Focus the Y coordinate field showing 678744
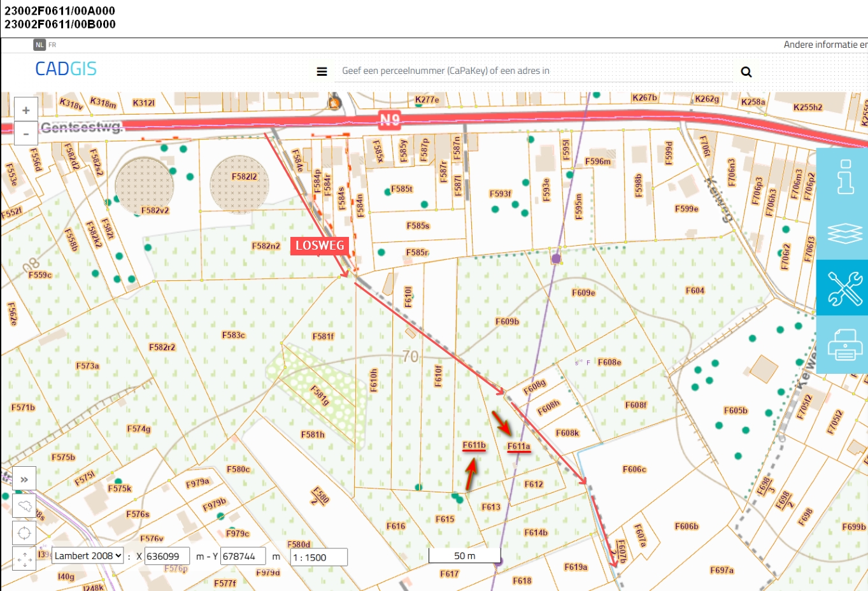868x591 pixels. point(243,556)
